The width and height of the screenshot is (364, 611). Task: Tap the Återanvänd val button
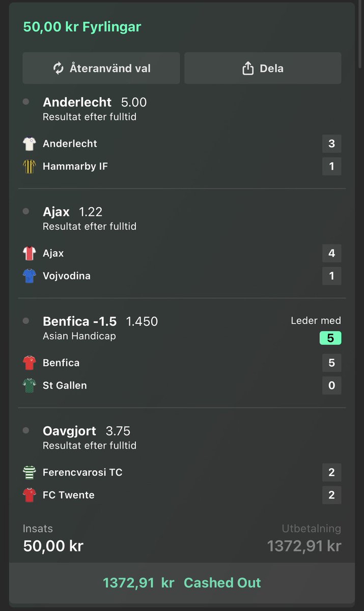coord(101,68)
